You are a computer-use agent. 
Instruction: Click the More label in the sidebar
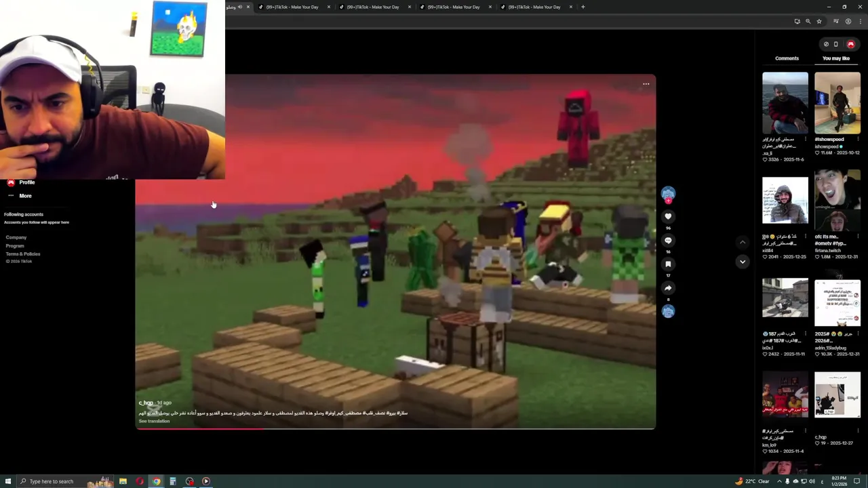25,196
